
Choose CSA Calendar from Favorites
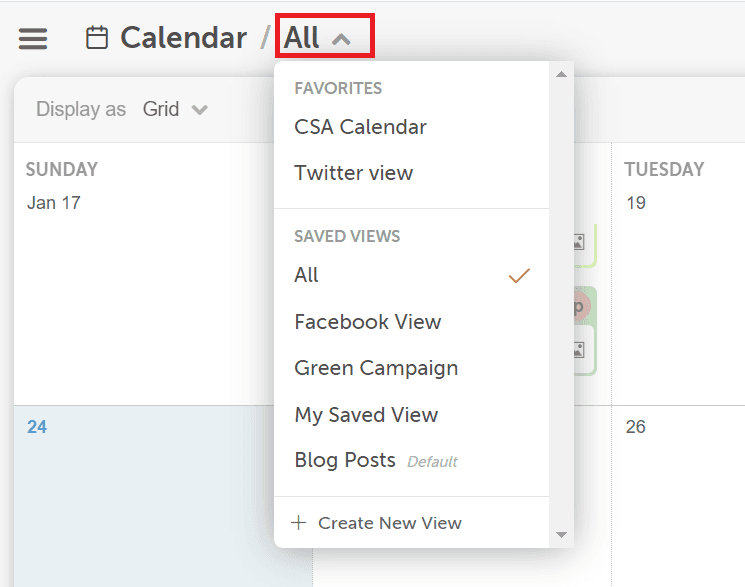(x=411, y=127)
